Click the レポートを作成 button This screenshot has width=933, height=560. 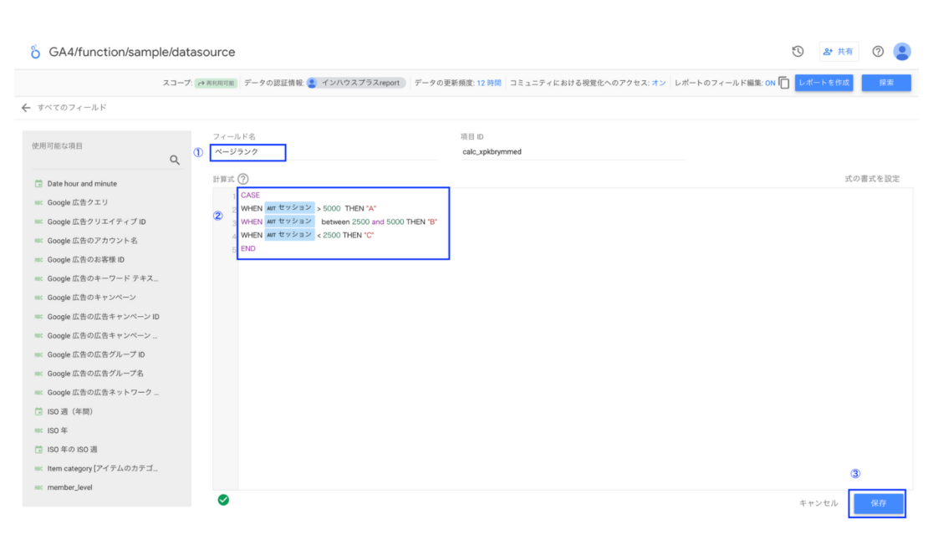tap(823, 83)
